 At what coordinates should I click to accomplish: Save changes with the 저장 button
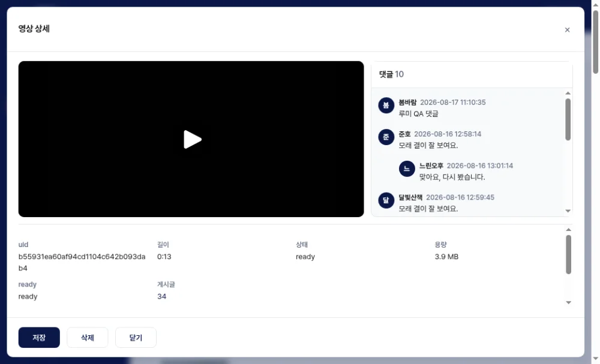[x=39, y=337]
